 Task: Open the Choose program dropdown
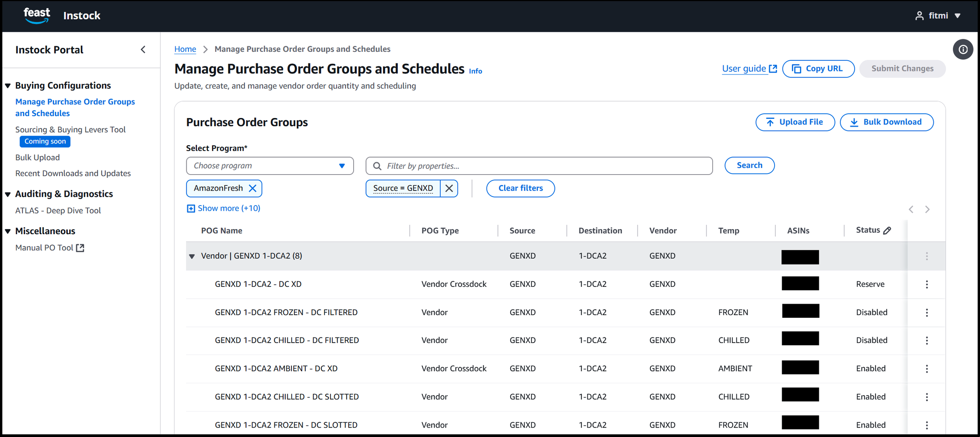270,166
